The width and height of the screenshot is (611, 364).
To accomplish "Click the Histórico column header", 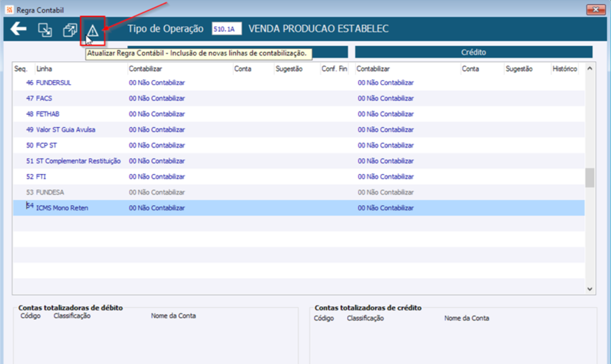I will click(x=565, y=69).
